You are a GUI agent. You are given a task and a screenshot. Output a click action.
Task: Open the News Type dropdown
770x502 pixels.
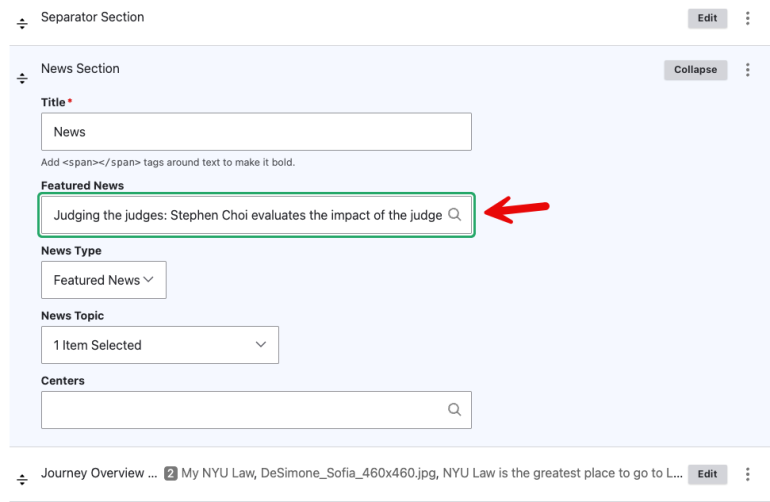(x=103, y=280)
